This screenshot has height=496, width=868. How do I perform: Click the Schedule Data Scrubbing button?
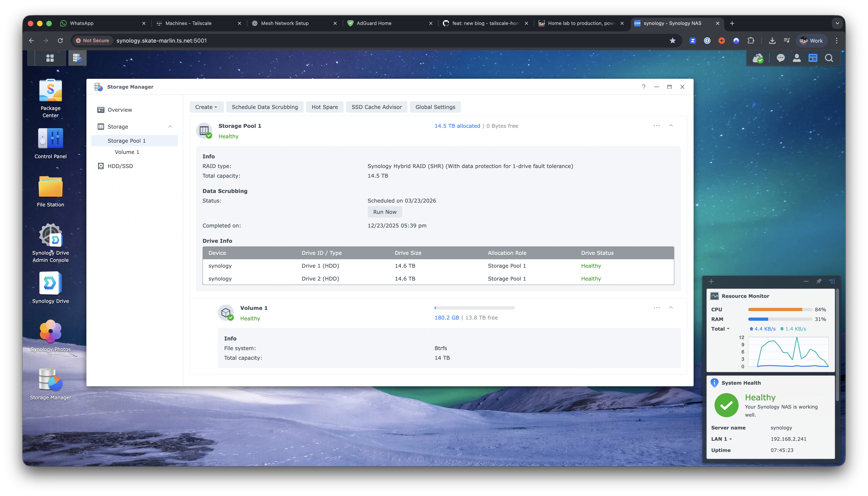(x=265, y=107)
